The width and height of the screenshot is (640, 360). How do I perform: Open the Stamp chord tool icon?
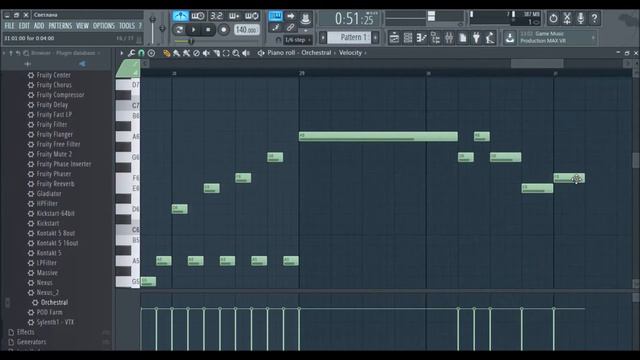pyautogui.click(x=151, y=53)
